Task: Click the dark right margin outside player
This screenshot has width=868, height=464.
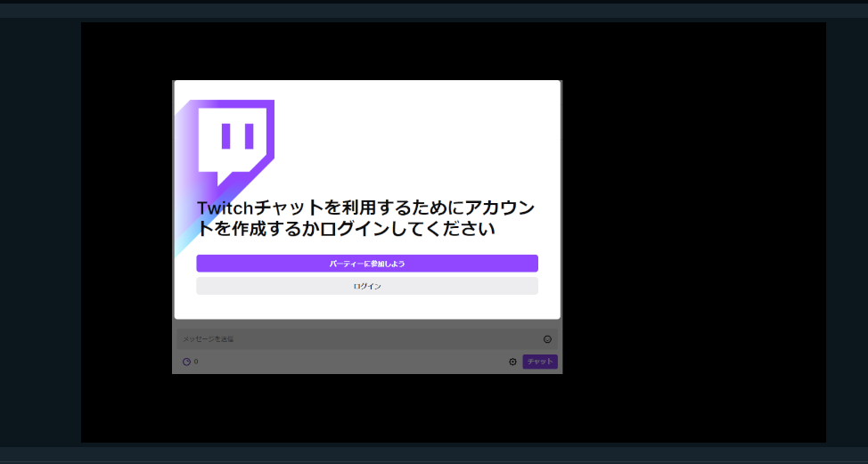Action: [847, 232]
